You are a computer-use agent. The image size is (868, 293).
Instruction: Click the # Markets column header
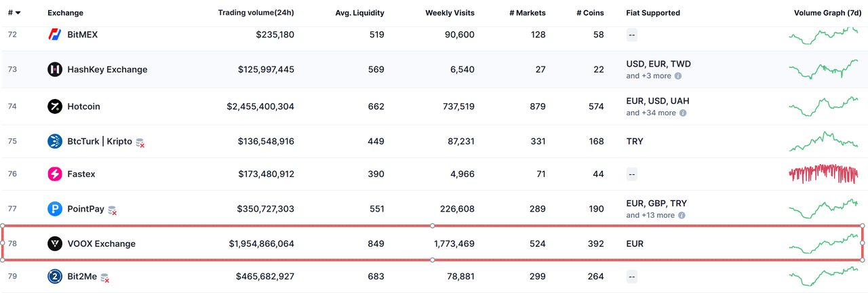pos(527,13)
